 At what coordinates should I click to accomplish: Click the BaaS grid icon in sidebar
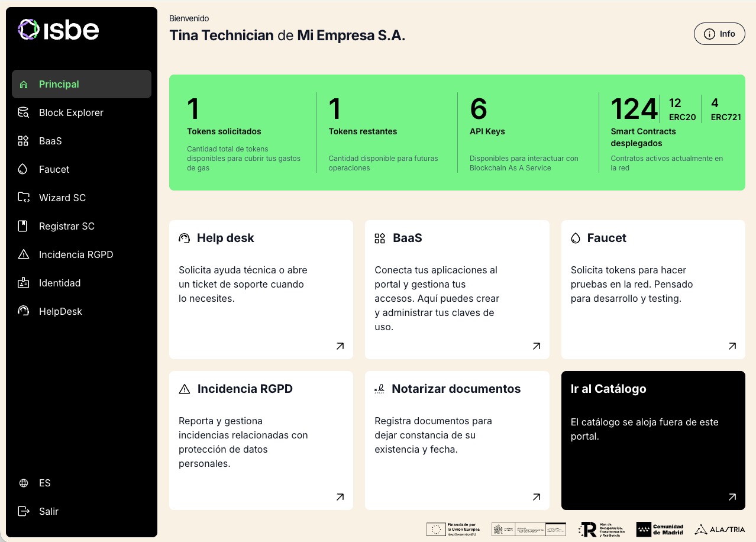[x=23, y=141]
